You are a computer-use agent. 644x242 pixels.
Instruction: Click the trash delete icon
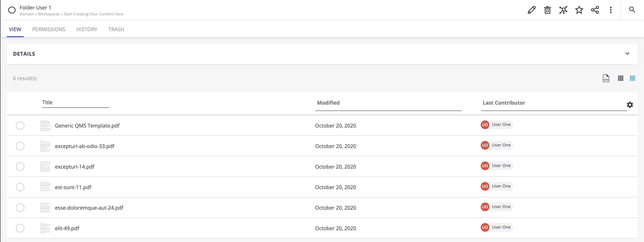point(547,10)
